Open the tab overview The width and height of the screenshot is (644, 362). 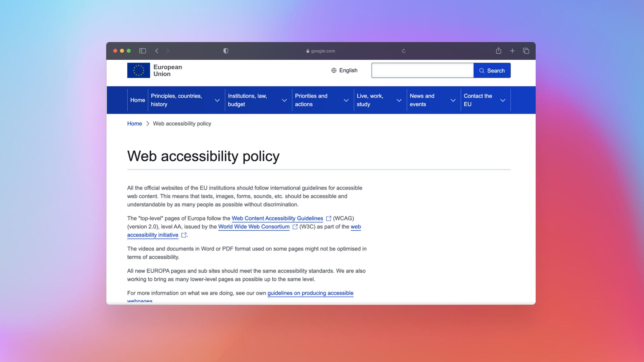point(525,51)
